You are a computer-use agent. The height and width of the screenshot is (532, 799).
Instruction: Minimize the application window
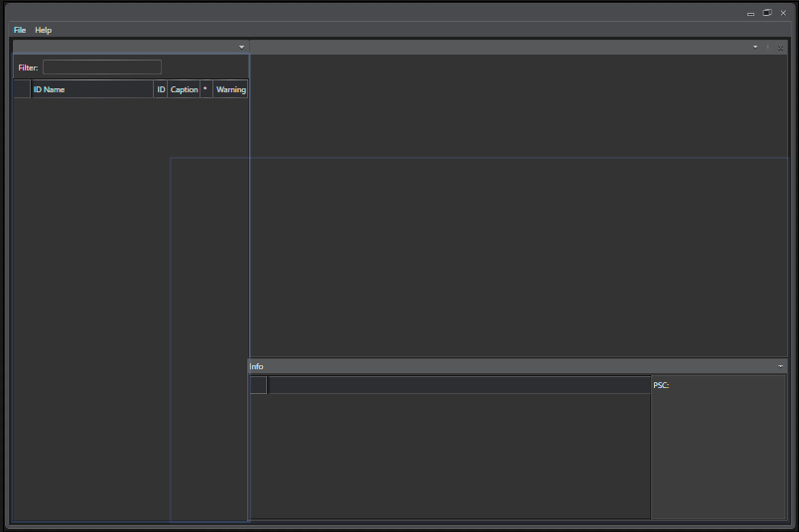(x=751, y=13)
